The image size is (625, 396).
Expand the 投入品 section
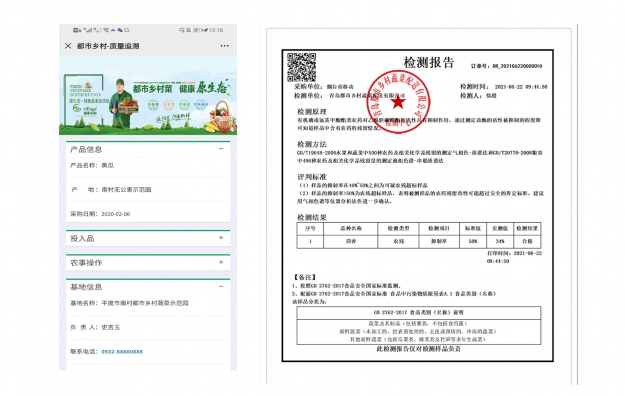tap(221, 238)
